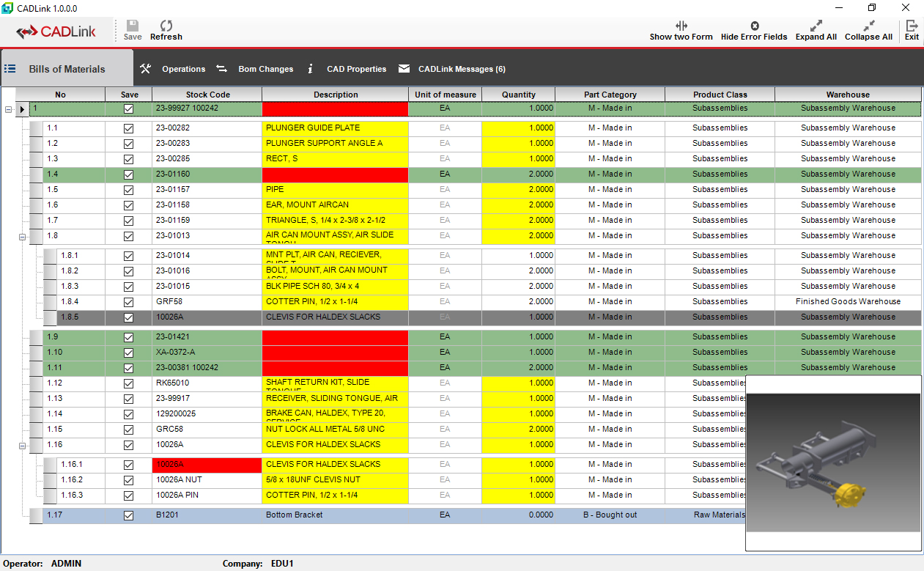Click the CADLink Messages envelope icon
Viewport: 924px width, 571px height.
404,68
